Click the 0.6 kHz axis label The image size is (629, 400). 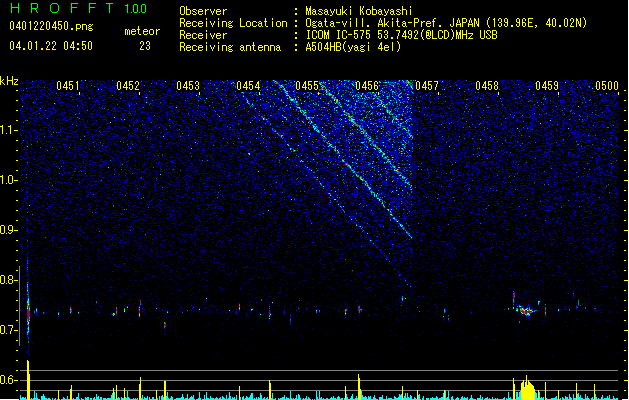tap(9, 380)
